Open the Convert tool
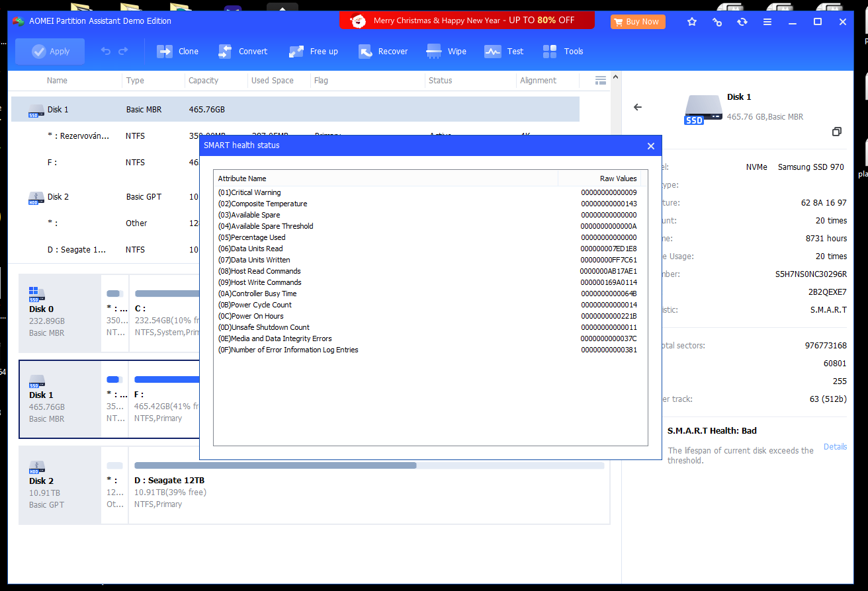 242,52
